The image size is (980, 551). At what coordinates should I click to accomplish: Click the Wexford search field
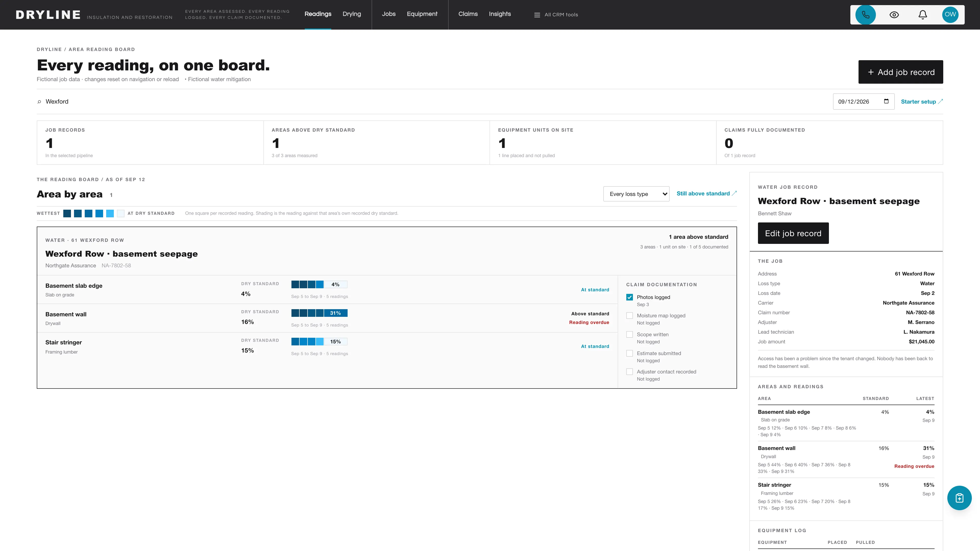[x=434, y=102]
